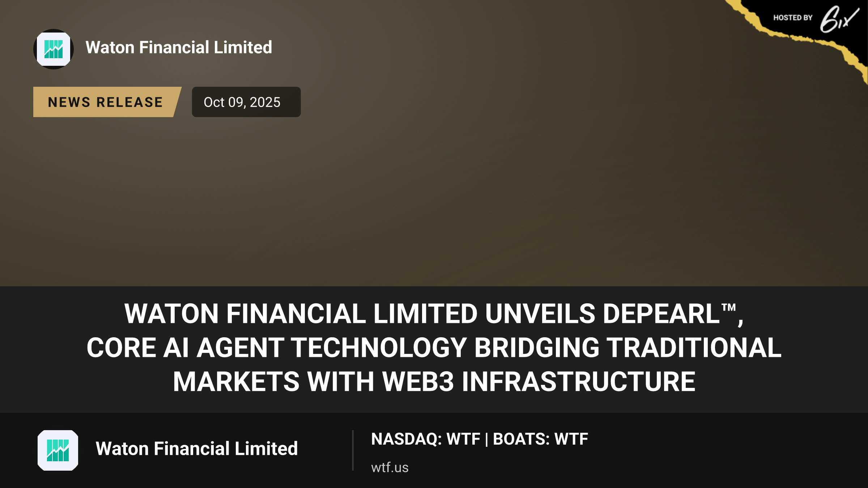The width and height of the screenshot is (868, 488).
Task: Click the Oct 09, 2025 date badge
Action: pyautogui.click(x=246, y=102)
